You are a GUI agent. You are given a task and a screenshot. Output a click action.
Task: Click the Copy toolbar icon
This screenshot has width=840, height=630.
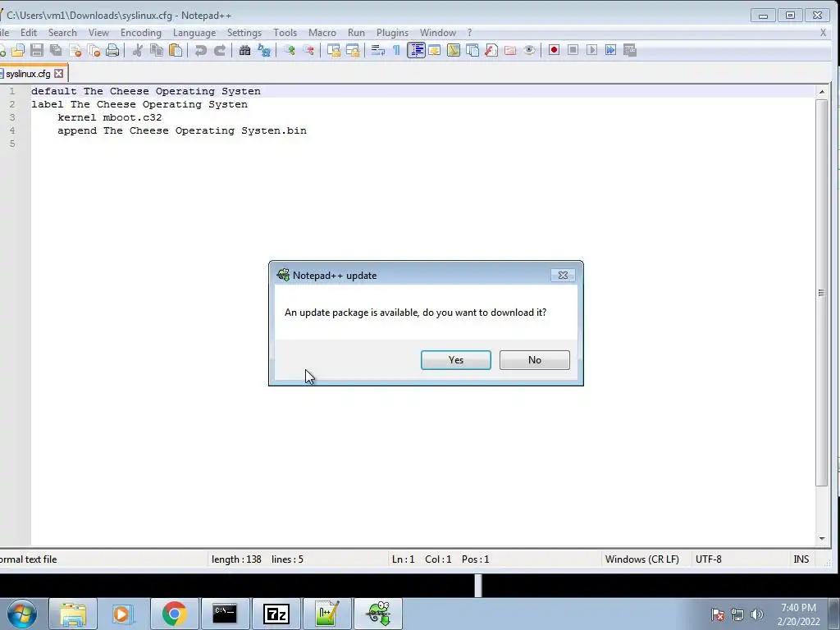click(x=157, y=50)
